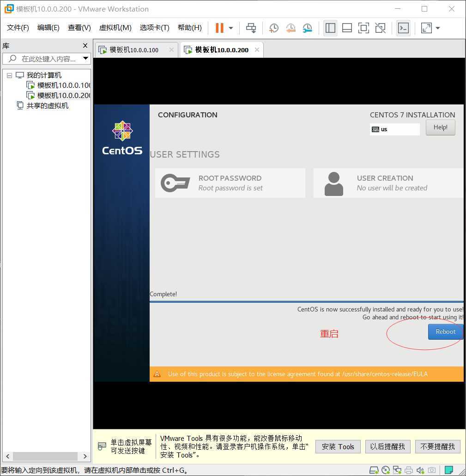Click the sound card status icon

tap(420, 470)
